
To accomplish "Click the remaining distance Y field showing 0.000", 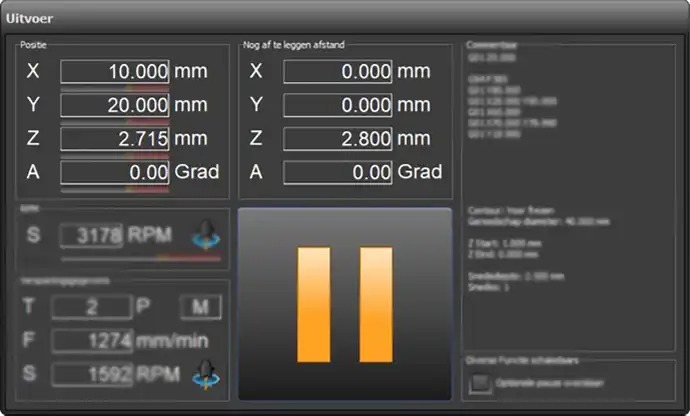I will click(x=338, y=105).
